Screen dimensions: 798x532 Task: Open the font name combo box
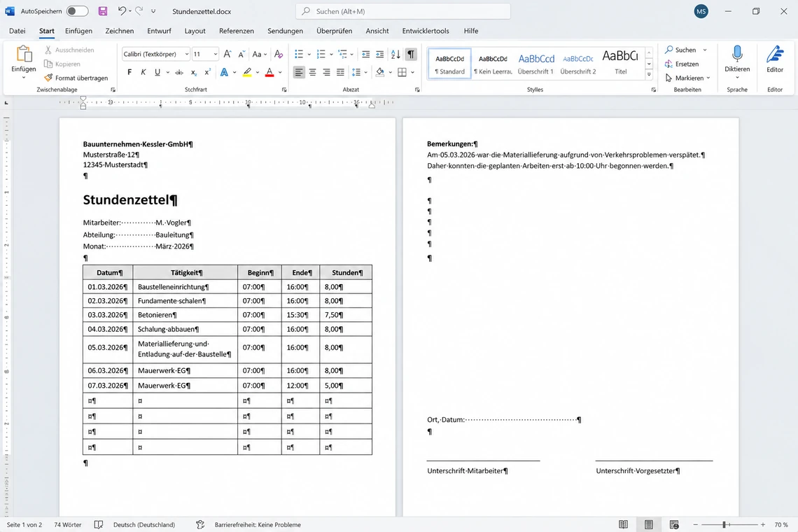coord(155,54)
